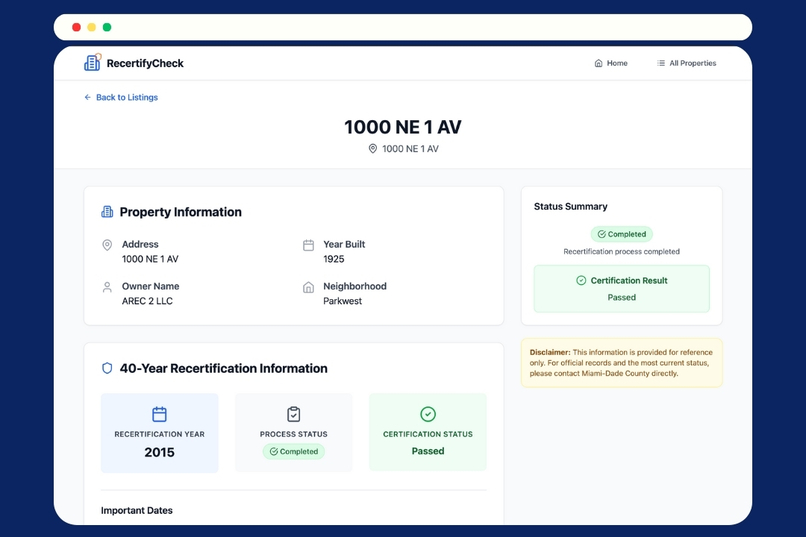This screenshot has height=537, width=806.
Task: Go Back to Listings
Action: click(121, 97)
